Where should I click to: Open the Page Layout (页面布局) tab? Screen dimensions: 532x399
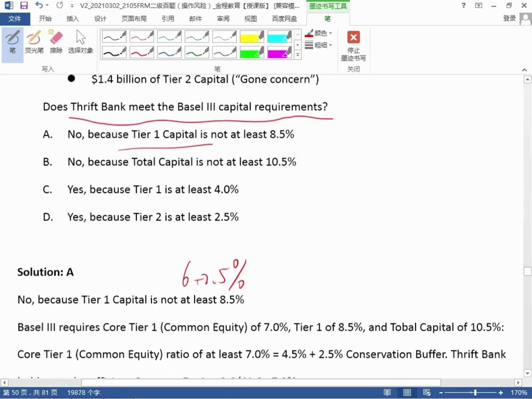click(x=134, y=19)
